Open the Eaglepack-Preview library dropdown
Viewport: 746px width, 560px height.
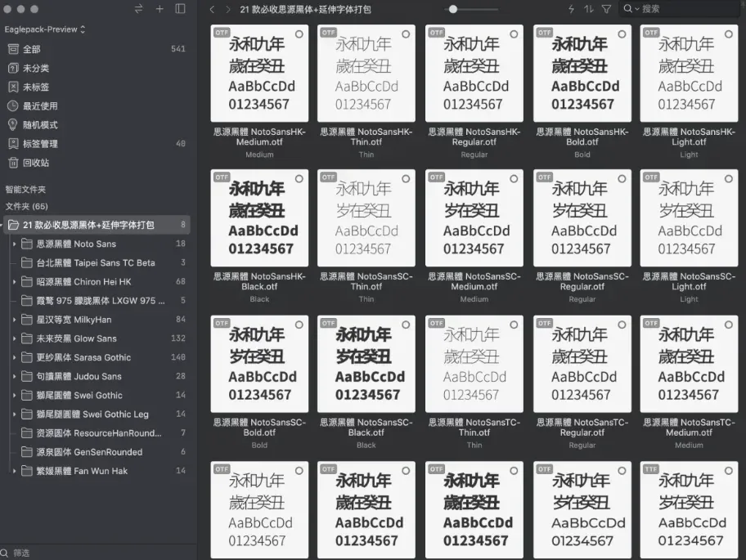click(45, 29)
